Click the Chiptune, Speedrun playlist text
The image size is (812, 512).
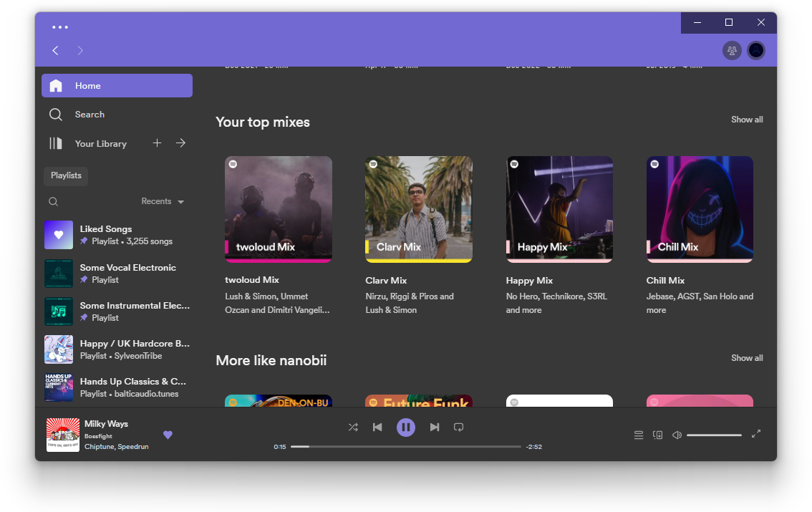click(x=117, y=447)
